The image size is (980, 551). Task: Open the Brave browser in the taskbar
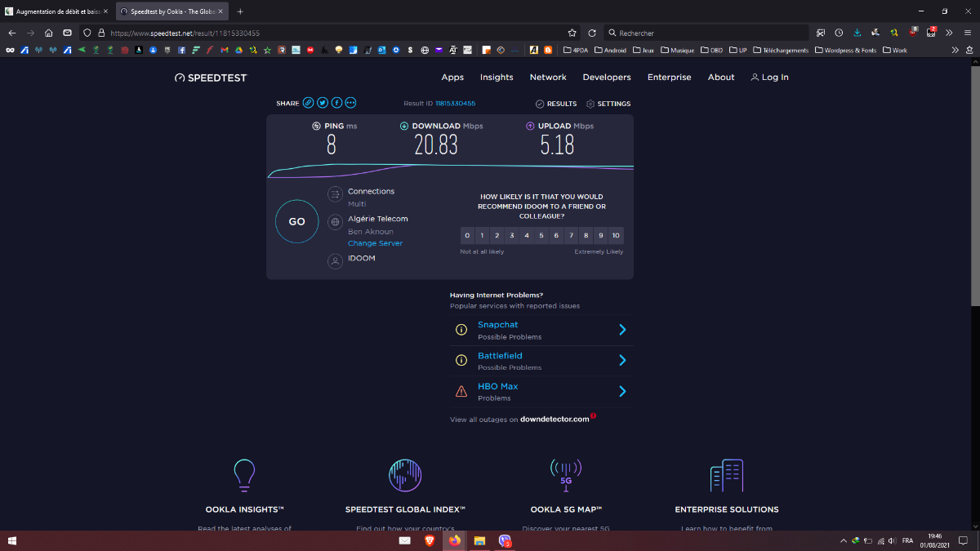430,540
